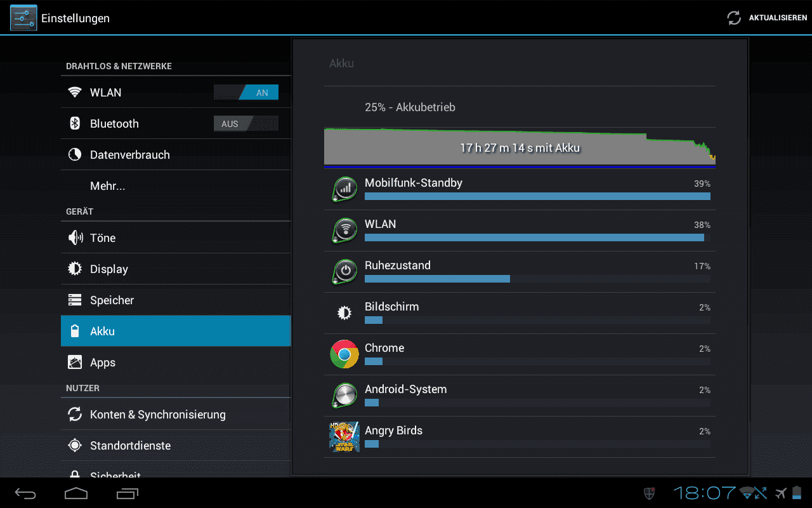This screenshot has height=508, width=812.
Task: Tap the Home navigation button
Action: point(76,493)
